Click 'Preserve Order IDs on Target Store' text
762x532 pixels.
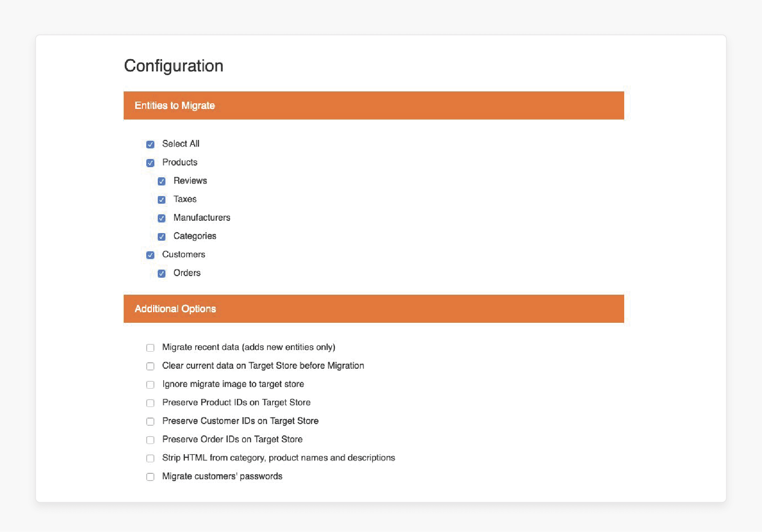tap(233, 439)
